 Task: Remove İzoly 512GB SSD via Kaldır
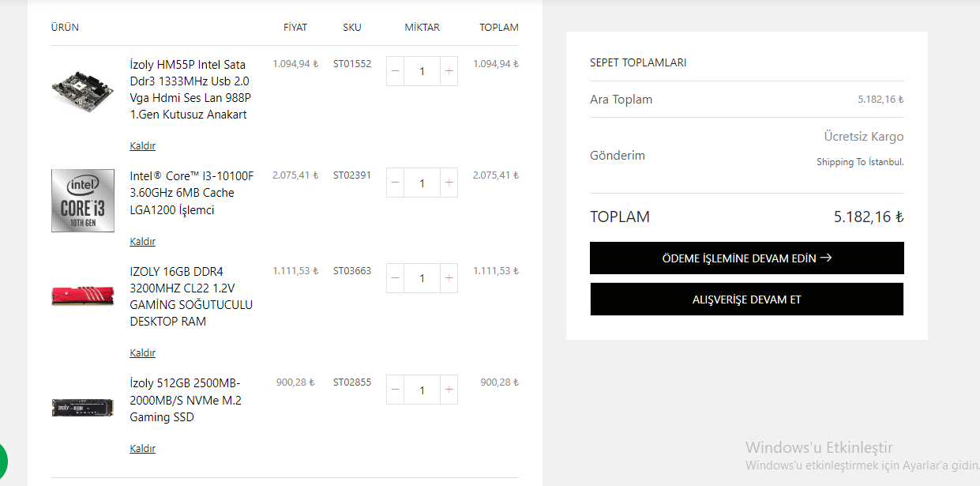pyautogui.click(x=142, y=449)
